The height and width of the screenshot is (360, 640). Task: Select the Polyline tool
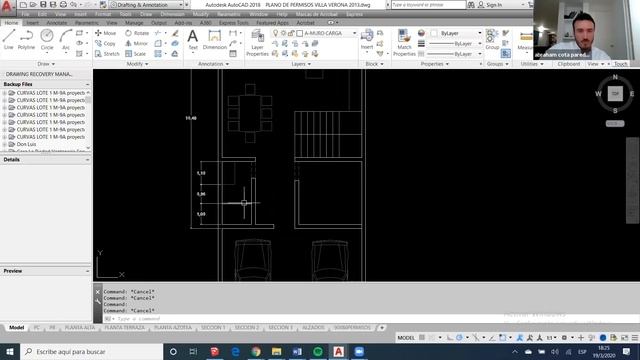pyautogui.click(x=26, y=39)
